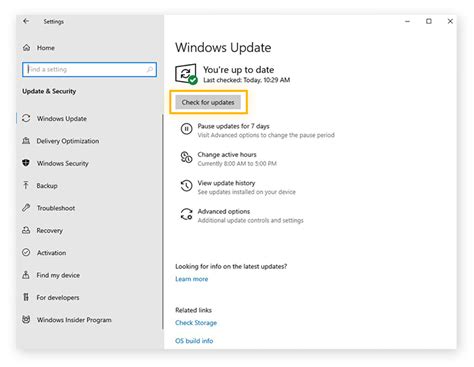Viewport: 474px width, 367px height.
Task: Click the pause icon beside Pause updates
Action: pyautogui.click(x=186, y=129)
